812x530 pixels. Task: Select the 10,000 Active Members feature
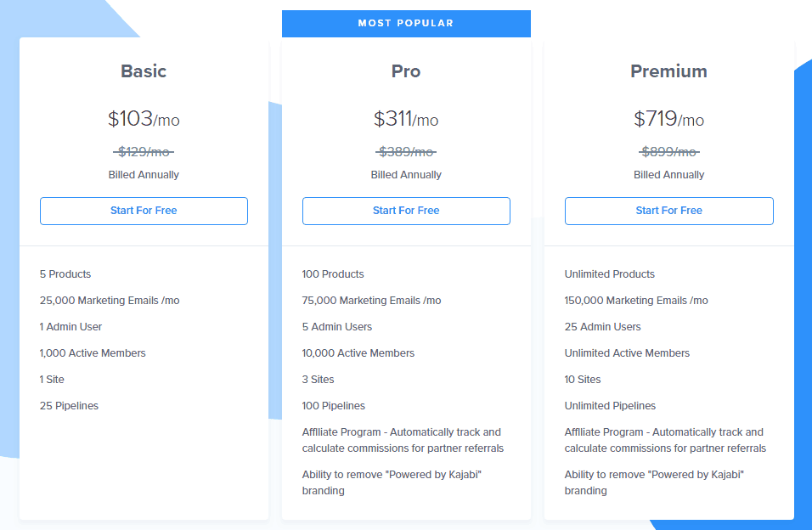(x=358, y=353)
